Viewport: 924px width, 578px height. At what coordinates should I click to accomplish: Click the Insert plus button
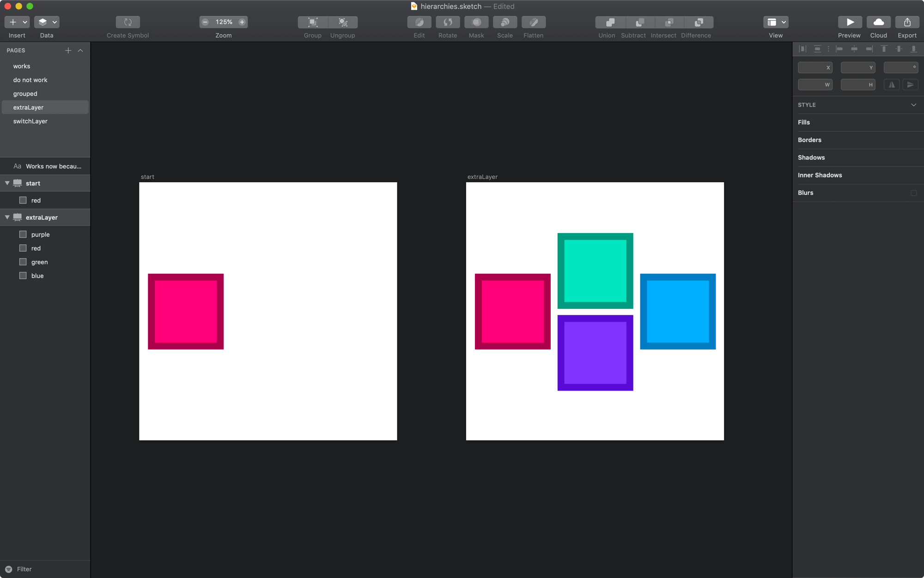tap(13, 22)
